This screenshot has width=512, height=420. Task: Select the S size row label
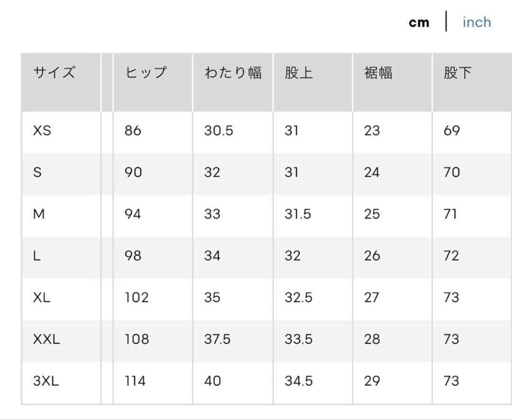[37, 172]
